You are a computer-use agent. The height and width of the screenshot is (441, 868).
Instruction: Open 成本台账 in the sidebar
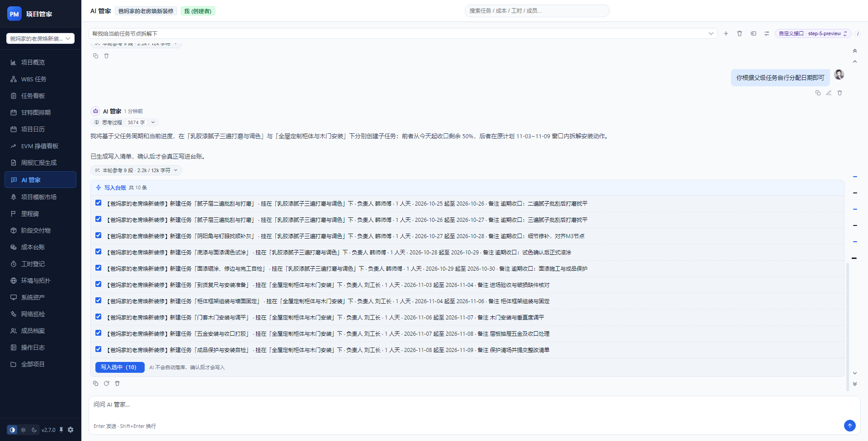tap(40, 247)
